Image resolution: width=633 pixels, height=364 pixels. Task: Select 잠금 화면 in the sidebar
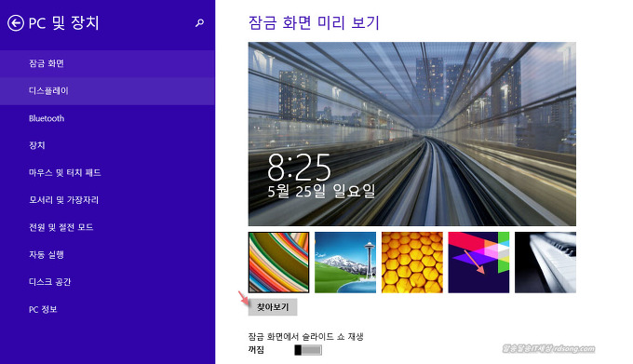coord(107,63)
